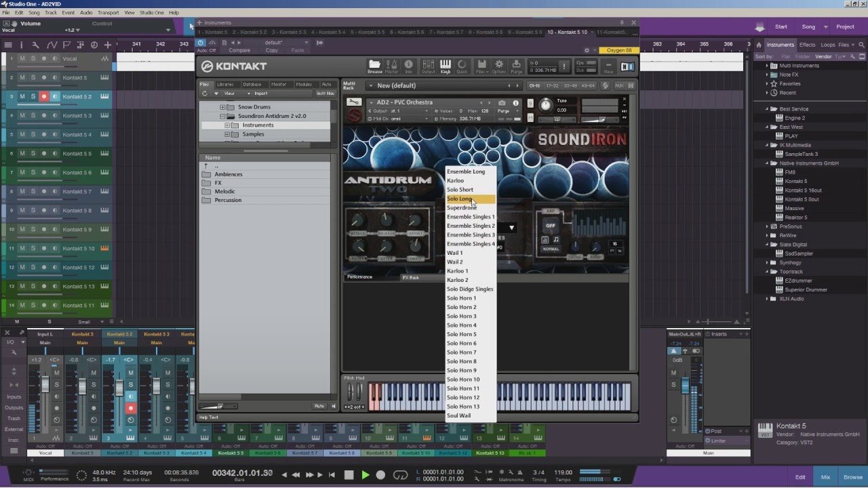Click the Kontakt View minimize icon

[608, 66]
